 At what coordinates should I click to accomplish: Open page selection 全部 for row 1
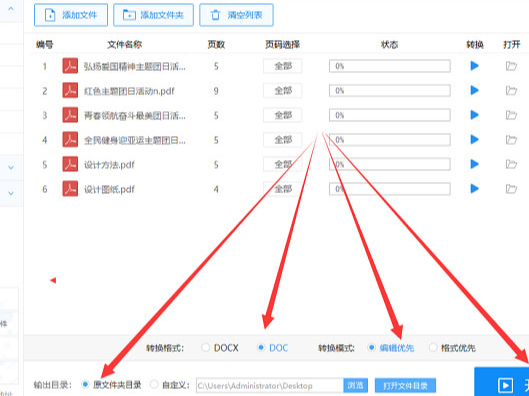pos(283,66)
